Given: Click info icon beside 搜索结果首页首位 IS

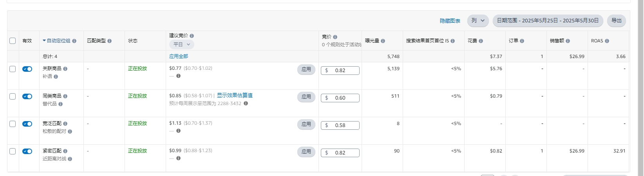Looking at the screenshot, I should [x=453, y=41].
